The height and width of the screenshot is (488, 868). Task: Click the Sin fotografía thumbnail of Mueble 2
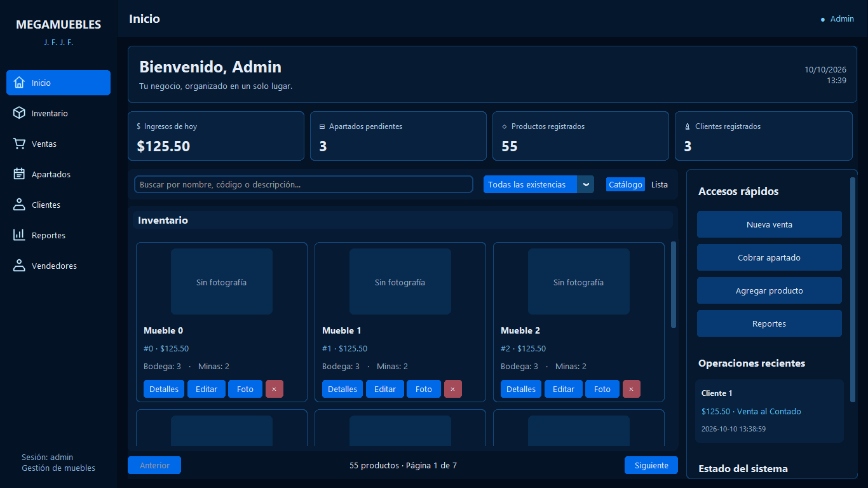pyautogui.click(x=579, y=281)
